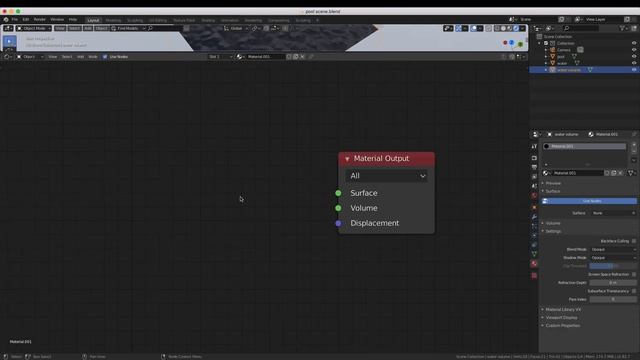Viewport: 640px width, 360px height.
Task: Open the Global transform orientation dropdown
Action: (236, 28)
